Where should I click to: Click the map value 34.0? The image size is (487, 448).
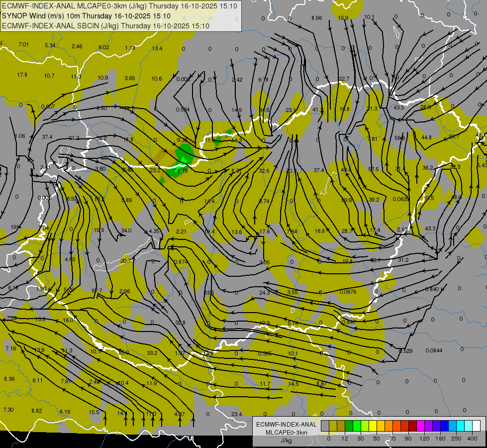126,230
